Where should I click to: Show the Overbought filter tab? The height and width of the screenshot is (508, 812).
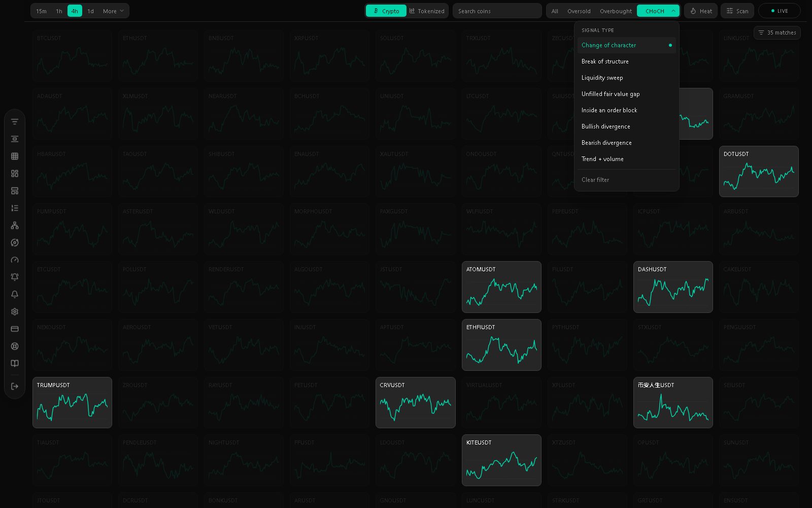pos(616,11)
